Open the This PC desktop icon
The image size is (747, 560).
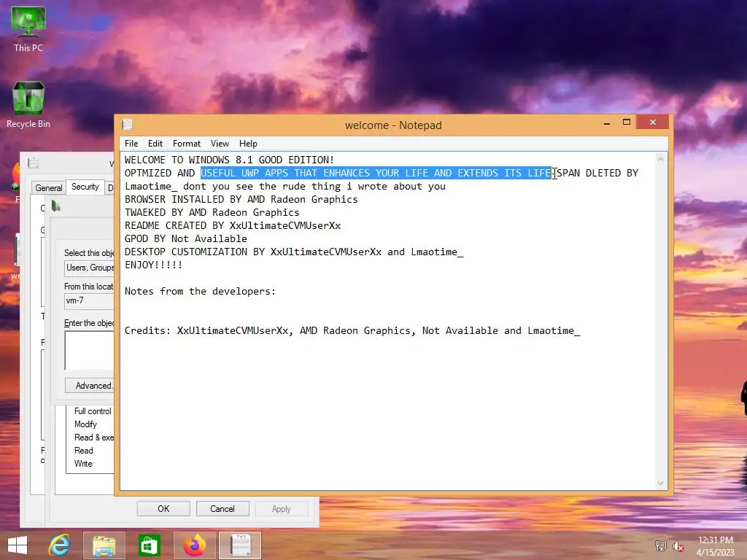coord(28,29)
